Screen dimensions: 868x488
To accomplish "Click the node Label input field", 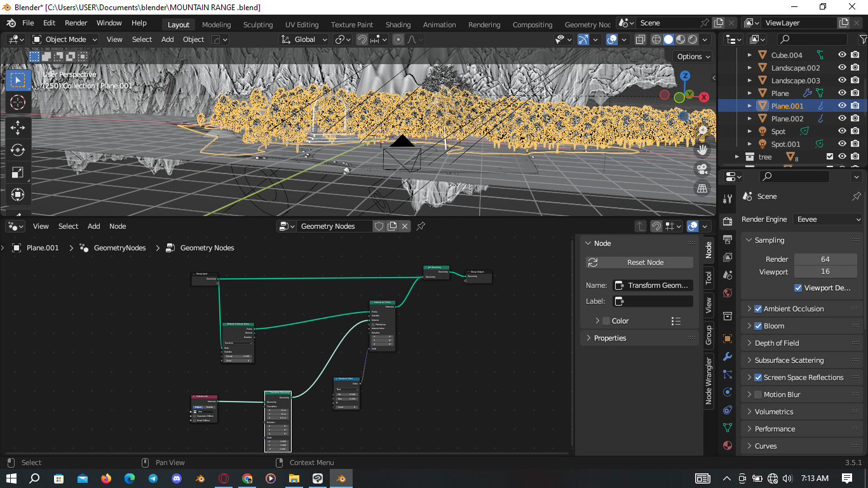I will (653, 301).
